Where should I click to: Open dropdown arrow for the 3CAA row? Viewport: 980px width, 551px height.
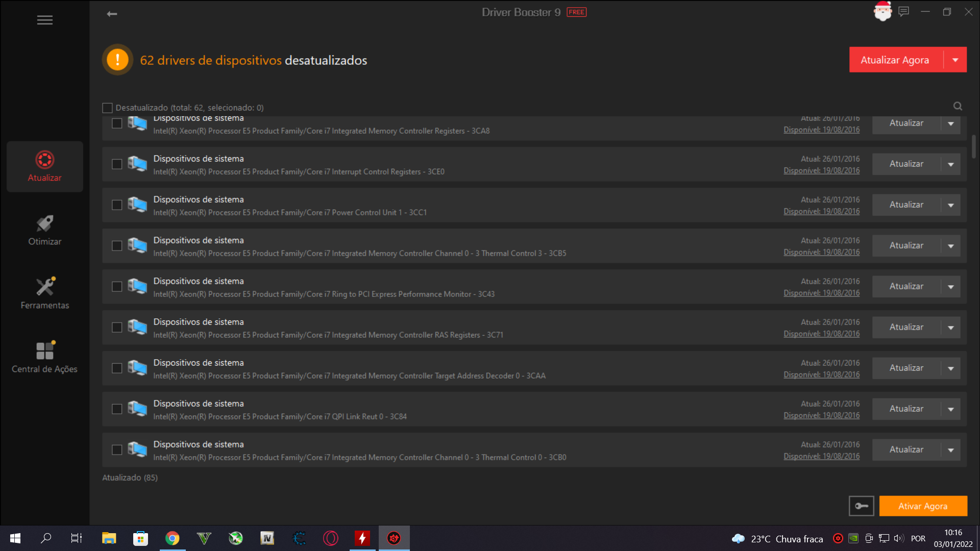coord(951,368)
